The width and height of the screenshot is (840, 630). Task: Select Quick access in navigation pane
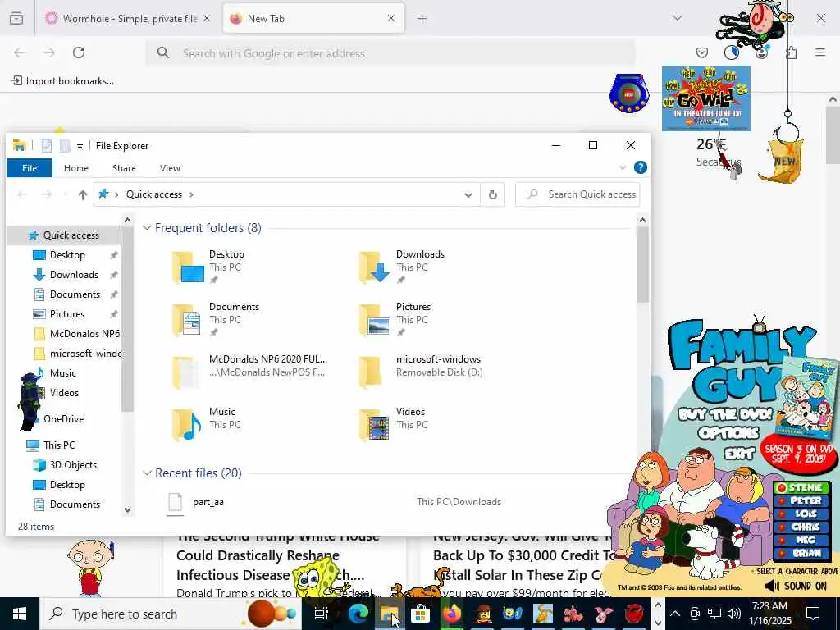(64, 235)
